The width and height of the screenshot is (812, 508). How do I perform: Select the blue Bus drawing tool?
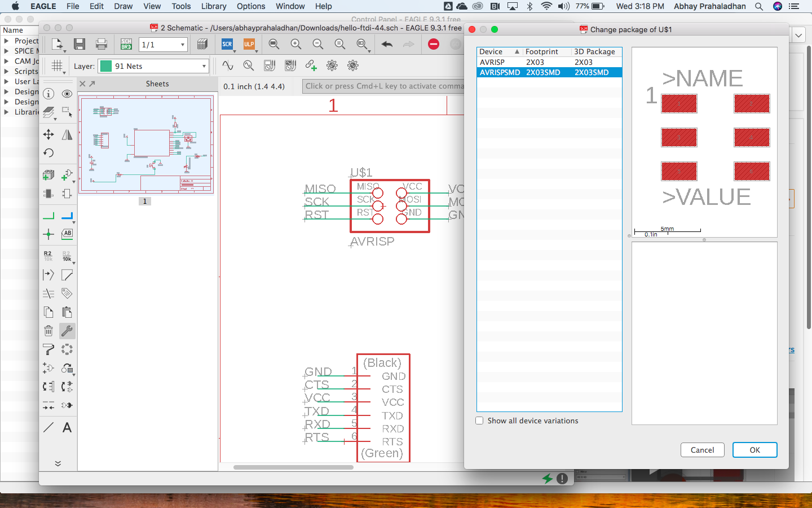click(67, 216)
